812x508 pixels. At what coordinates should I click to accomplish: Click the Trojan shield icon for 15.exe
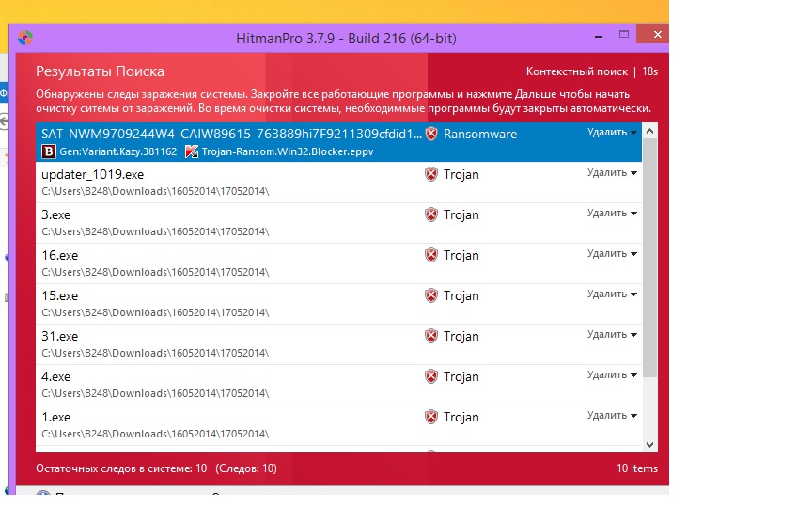431,295
